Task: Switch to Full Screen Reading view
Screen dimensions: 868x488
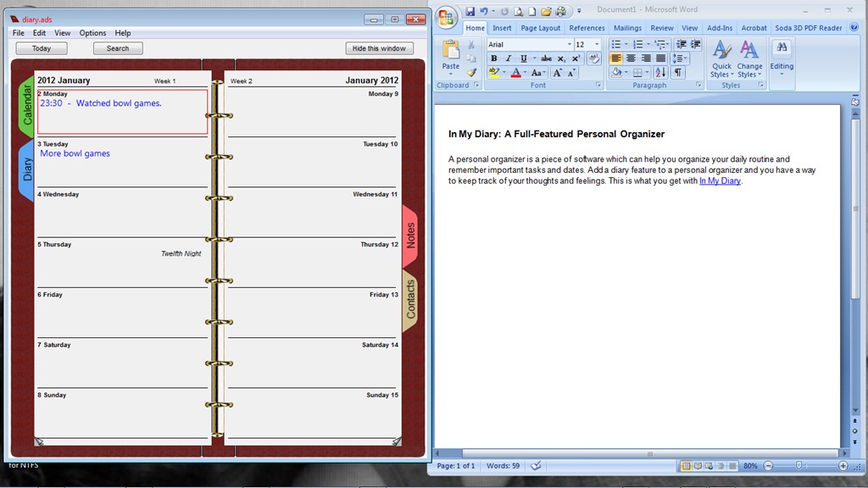Action: 698,466
